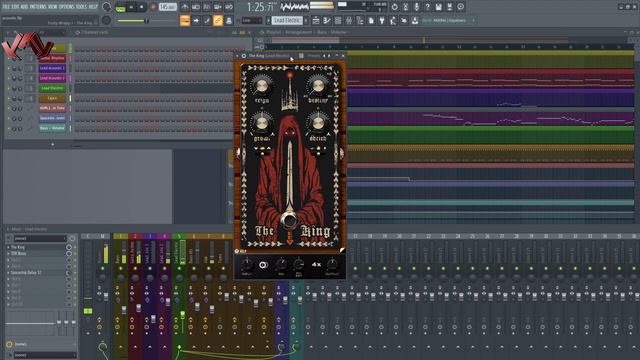The height and width of the screenshot is (360, 640).
Task: Click the overdub icon in top toolbar
Action: tap(218, 7)
